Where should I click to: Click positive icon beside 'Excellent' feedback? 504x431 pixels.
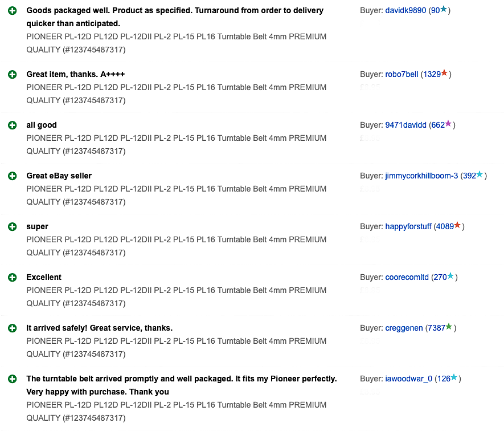coord(13,278)
